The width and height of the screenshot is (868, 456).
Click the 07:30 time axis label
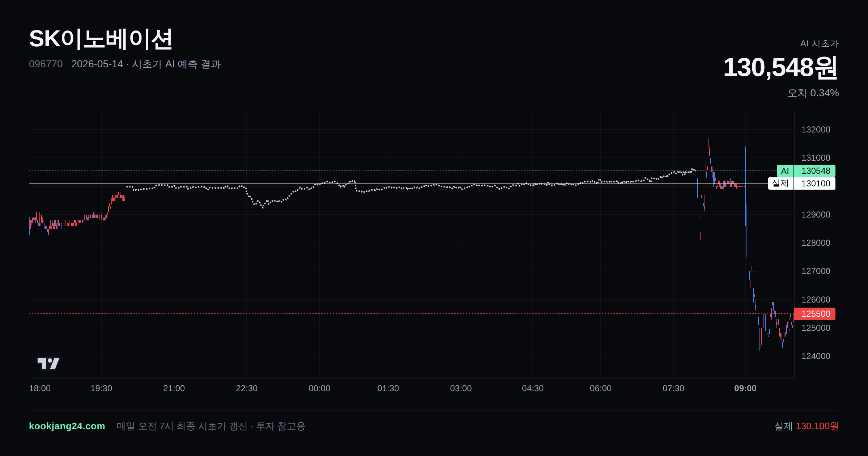[x=673, y=388]
